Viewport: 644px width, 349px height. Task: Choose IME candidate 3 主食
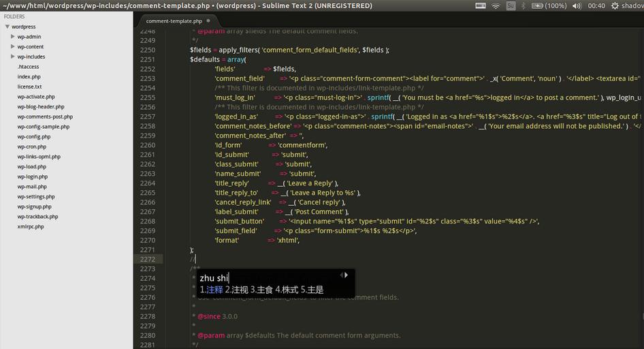(x=261, y=290)
